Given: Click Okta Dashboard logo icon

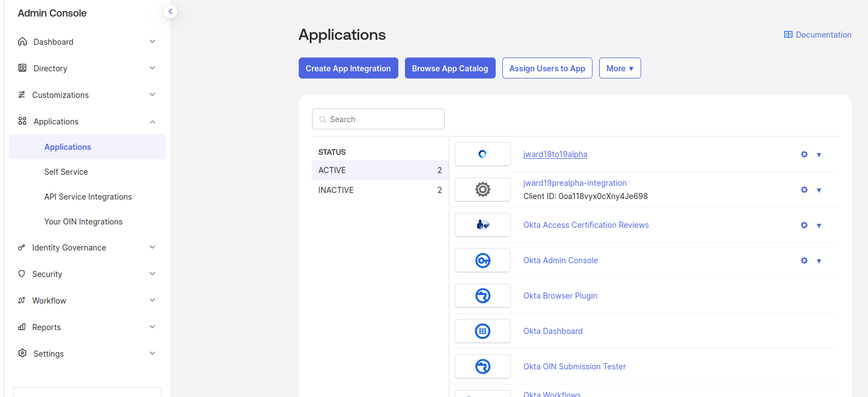Looking at the screenshot, I should click(x=482, y=331).
